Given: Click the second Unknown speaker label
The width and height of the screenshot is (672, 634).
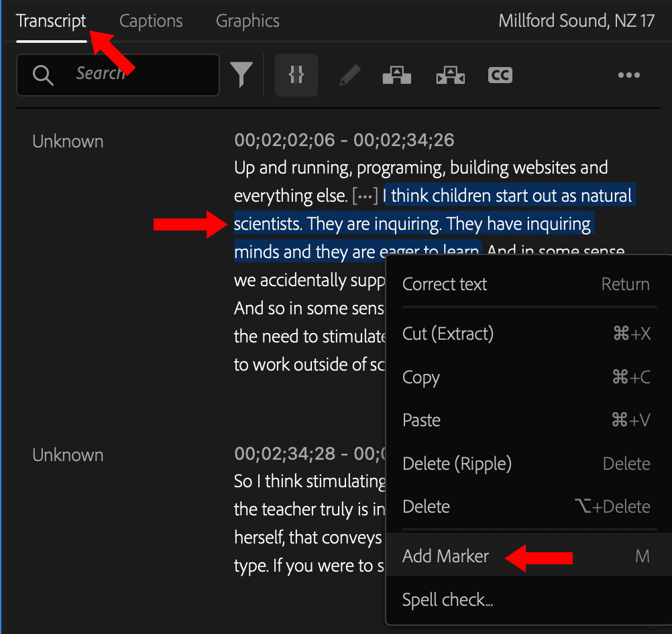Looking at the screenshot, I should click(68, 455).
